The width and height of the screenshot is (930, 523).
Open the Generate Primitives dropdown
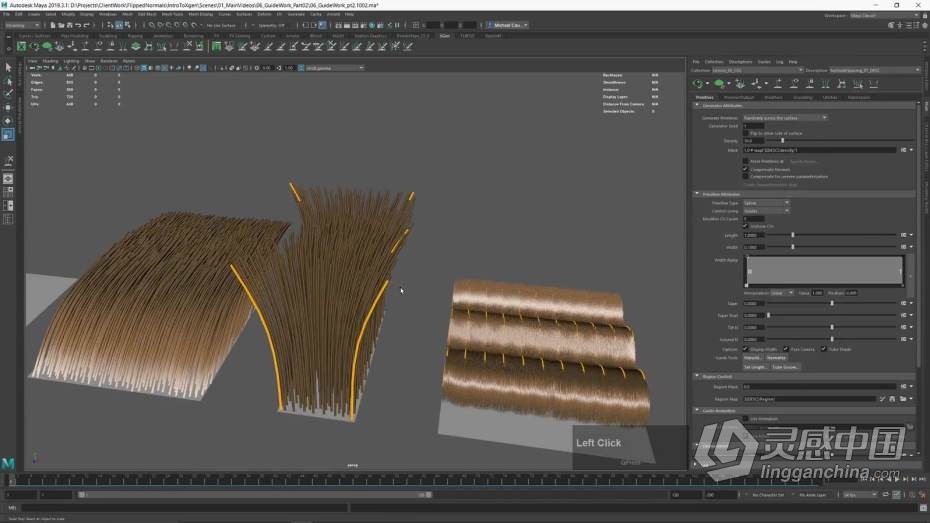point(785,117)
